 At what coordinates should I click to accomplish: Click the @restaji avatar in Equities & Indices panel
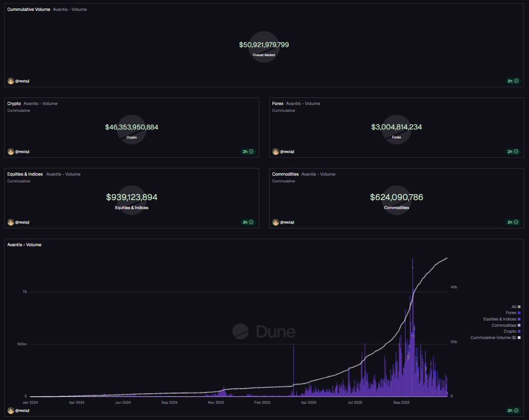tap(11, 222)
